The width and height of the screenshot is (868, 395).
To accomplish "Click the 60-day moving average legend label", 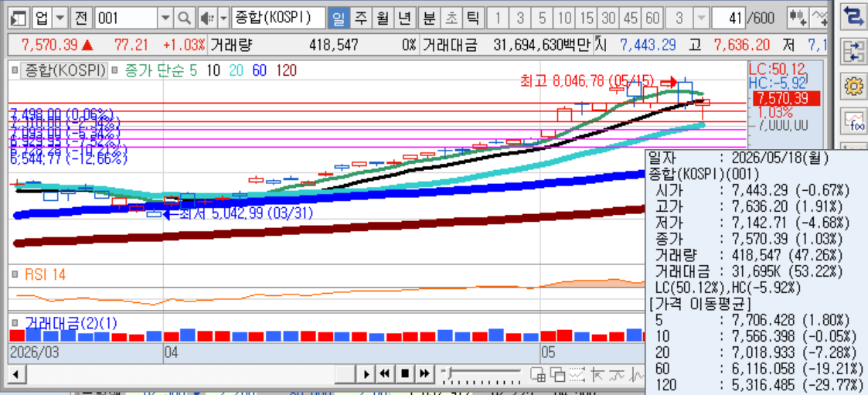I will (x=260, y=70).
